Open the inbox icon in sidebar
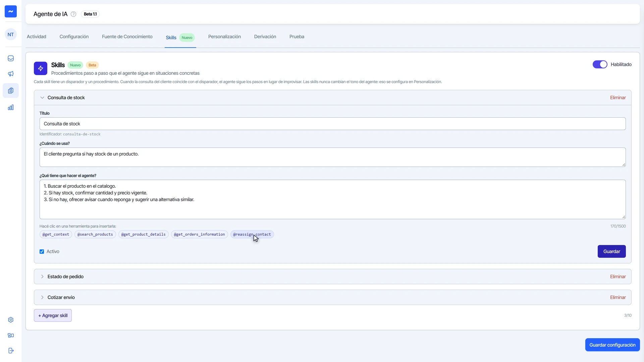Image resolution: width=644 pixels, height=362 pixels. pyautogui.click(x=11, y=58)
